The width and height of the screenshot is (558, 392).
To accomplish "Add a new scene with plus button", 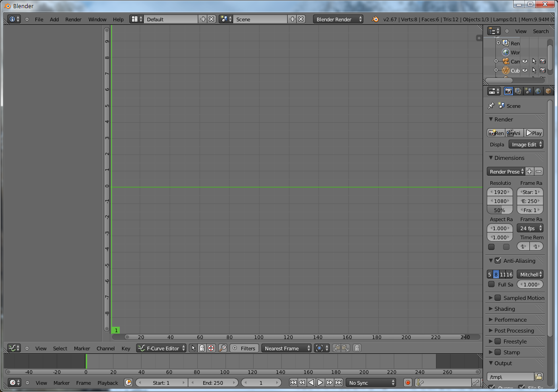I will [293, 19].
